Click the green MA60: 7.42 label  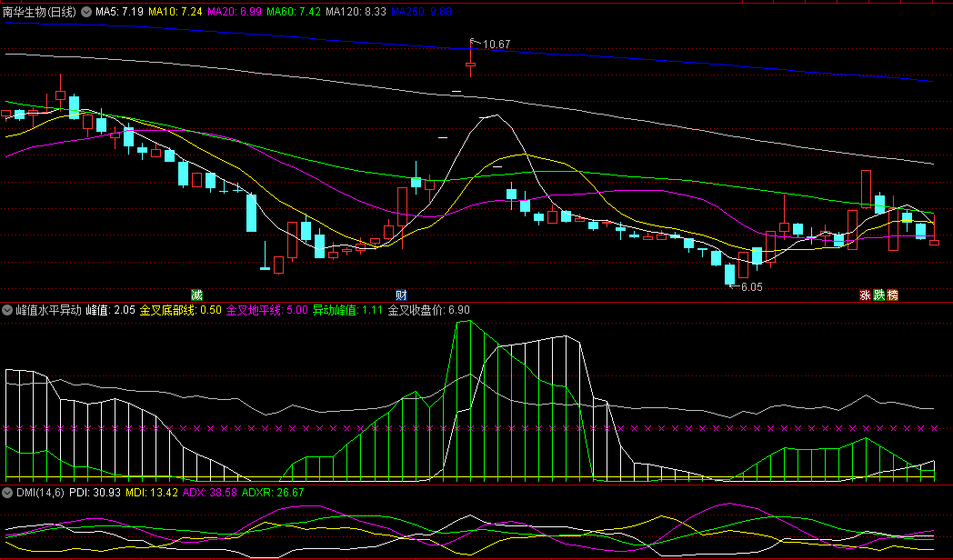(294, 12)
